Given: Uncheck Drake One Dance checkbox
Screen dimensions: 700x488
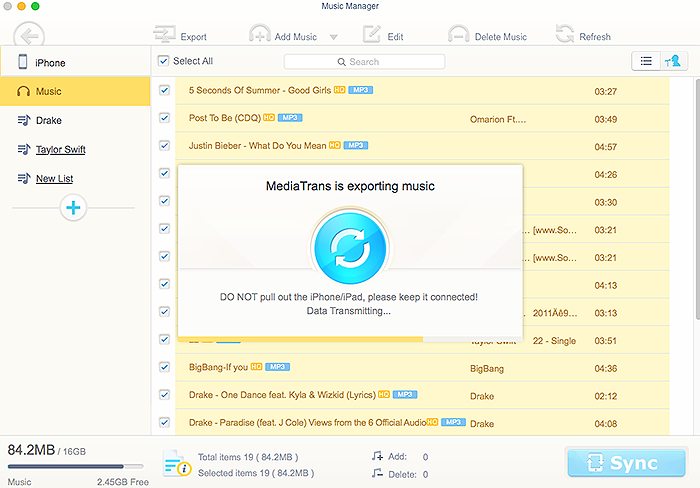Looking at the screenshot, I should click(164, 395).
